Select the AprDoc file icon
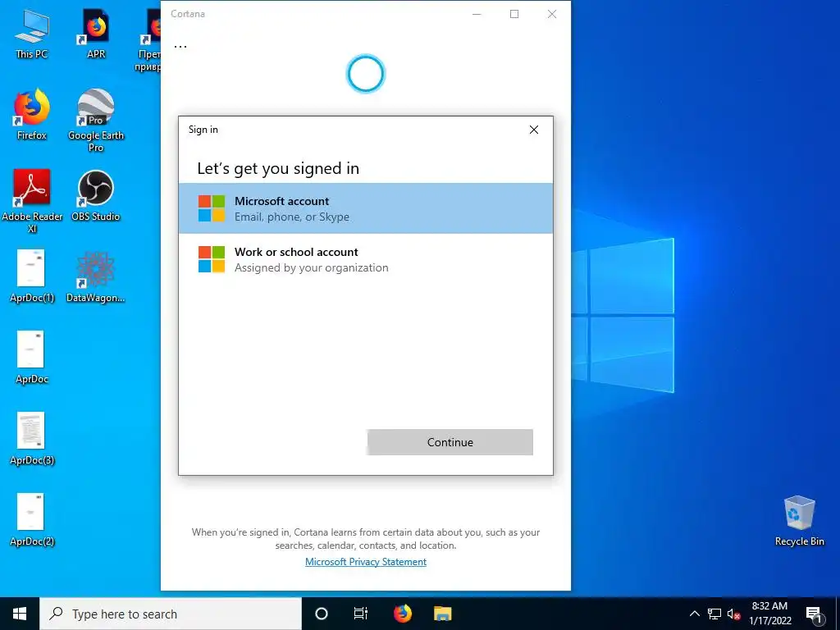Viewport: 840px width, 630px height. [32, 358]
